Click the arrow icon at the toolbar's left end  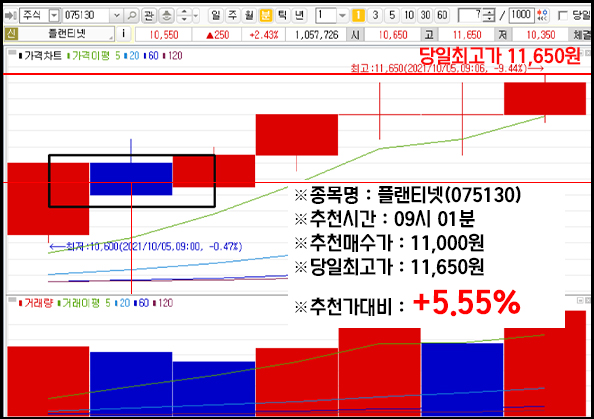click(x=10, y=16)
